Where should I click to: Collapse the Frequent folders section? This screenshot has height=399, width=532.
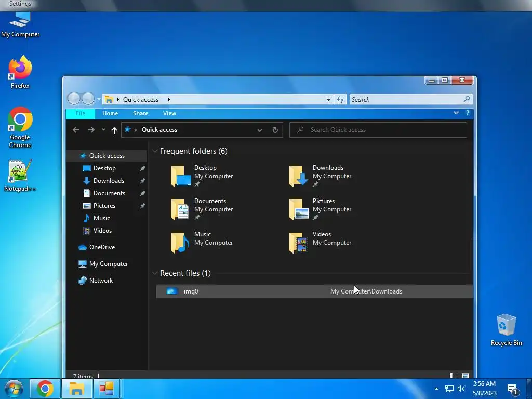155,151
